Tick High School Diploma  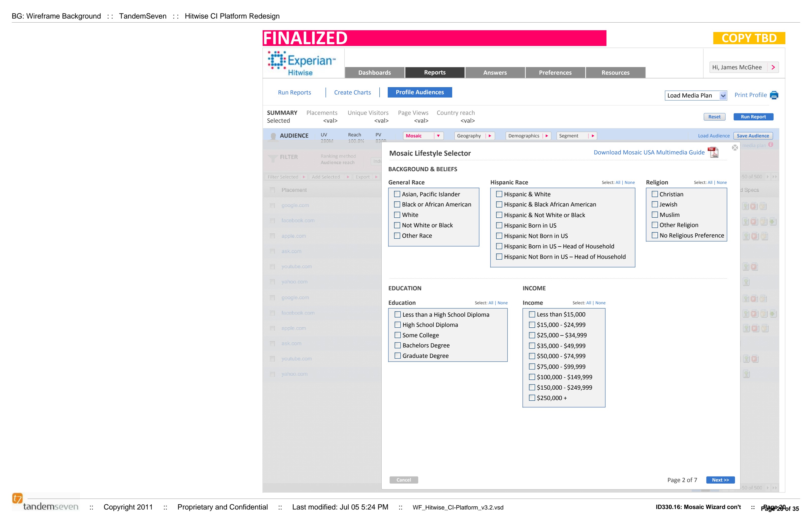tap(397, 325)
